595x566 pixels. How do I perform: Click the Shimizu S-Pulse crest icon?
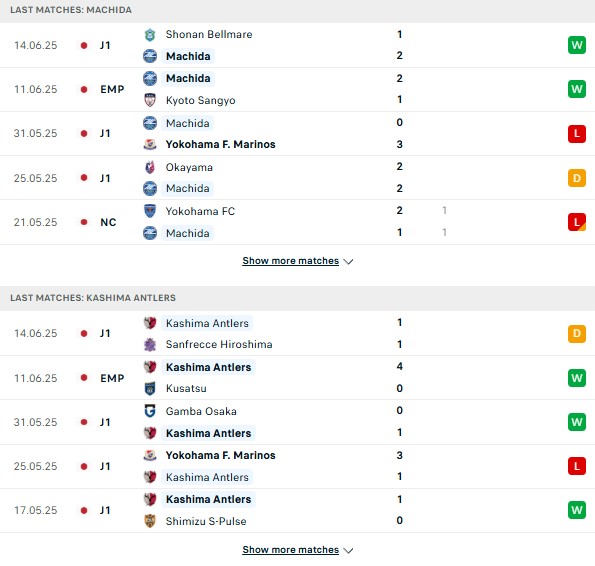150,521
